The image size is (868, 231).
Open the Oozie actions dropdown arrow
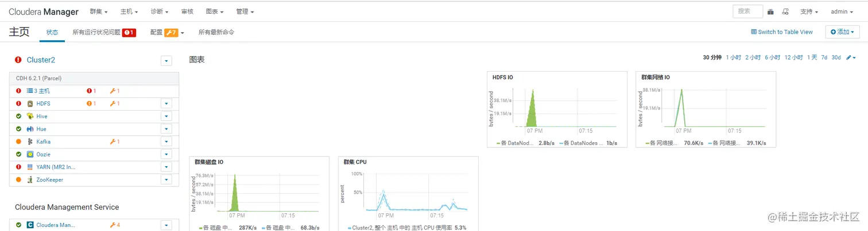click(166, 154)
